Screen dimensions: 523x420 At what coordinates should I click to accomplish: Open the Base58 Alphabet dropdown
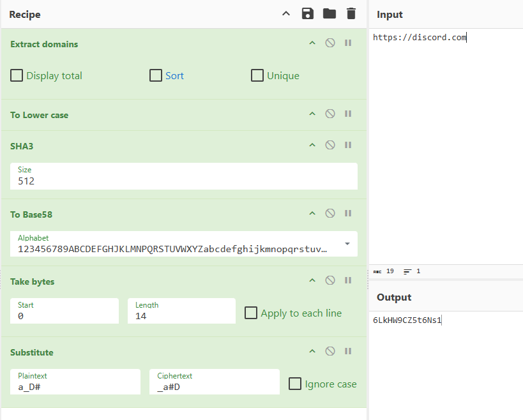click(347, 244)
